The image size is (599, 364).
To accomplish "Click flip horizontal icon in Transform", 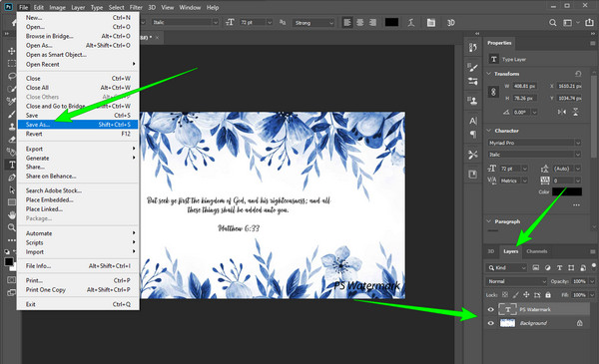I will pyautogui.click(x=561, y=112).
